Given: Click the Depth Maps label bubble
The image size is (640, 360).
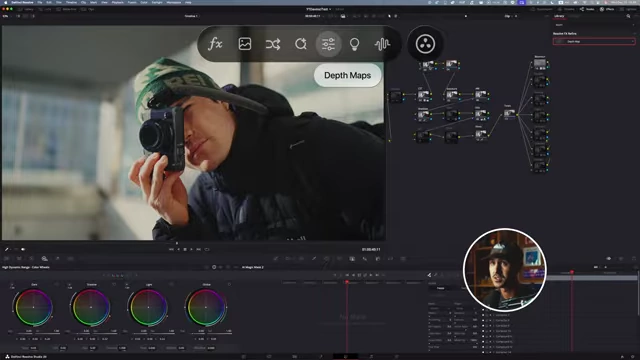Looking at the screenshot, I should tap(347, 75).
